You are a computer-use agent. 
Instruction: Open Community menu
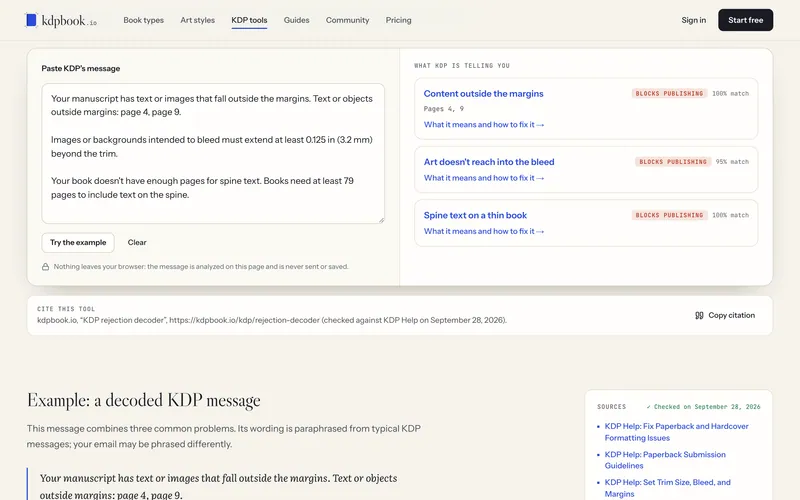[x=347, y=20]
